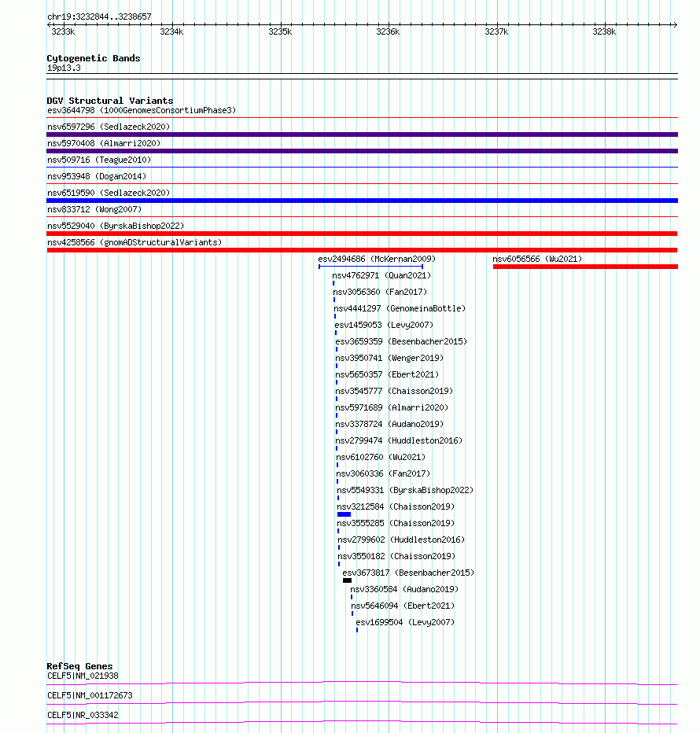Open variant nsv3550182 (Chaisson2019)
700x733 pixels.
point(396,556)
